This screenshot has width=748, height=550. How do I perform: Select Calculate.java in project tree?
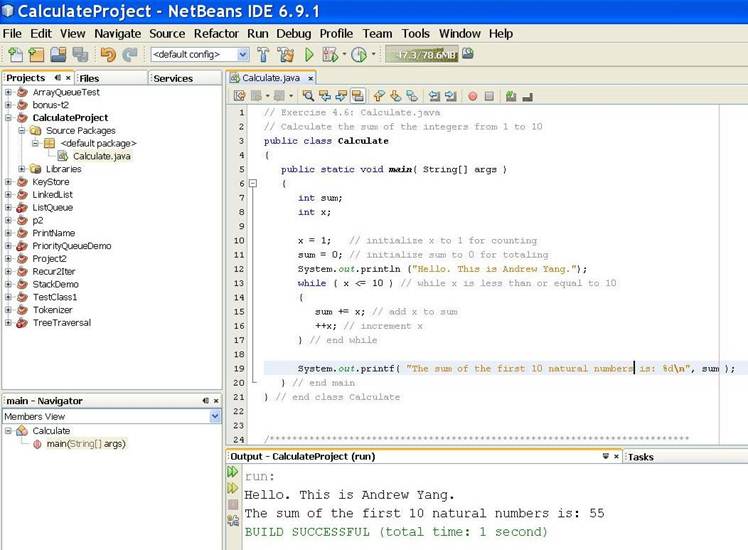(100, 156)
